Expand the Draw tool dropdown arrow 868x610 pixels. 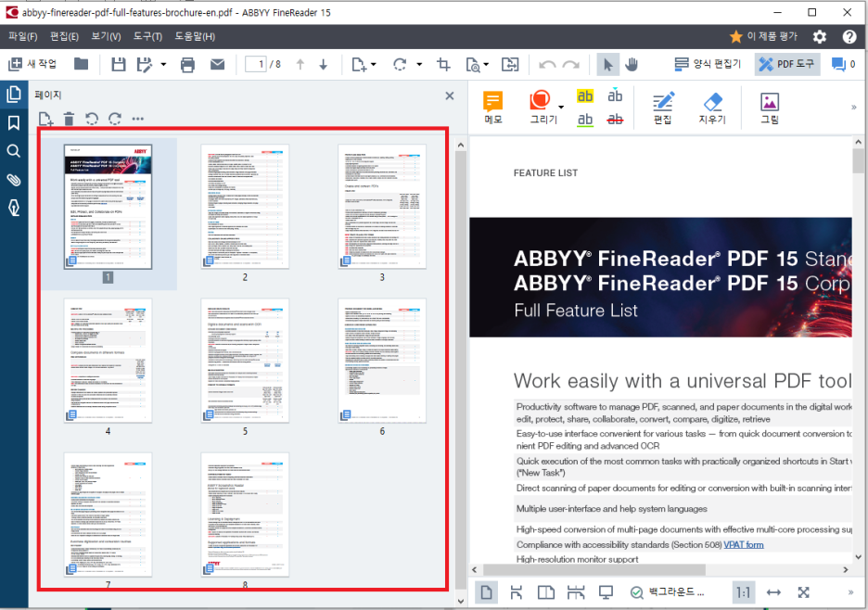pyautogui.click(x=561, y=107)
